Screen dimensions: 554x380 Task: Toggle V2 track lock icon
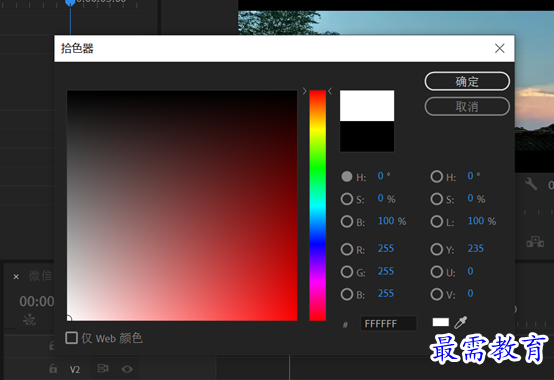point(53,369)
